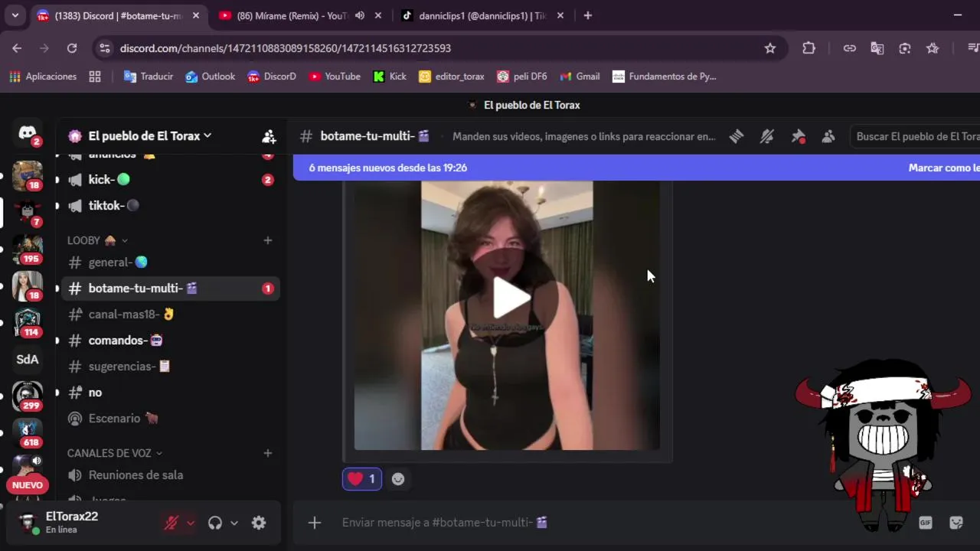980x551 pixels.
Task: Toggle headphones deafen button
Action: point(215,523)
